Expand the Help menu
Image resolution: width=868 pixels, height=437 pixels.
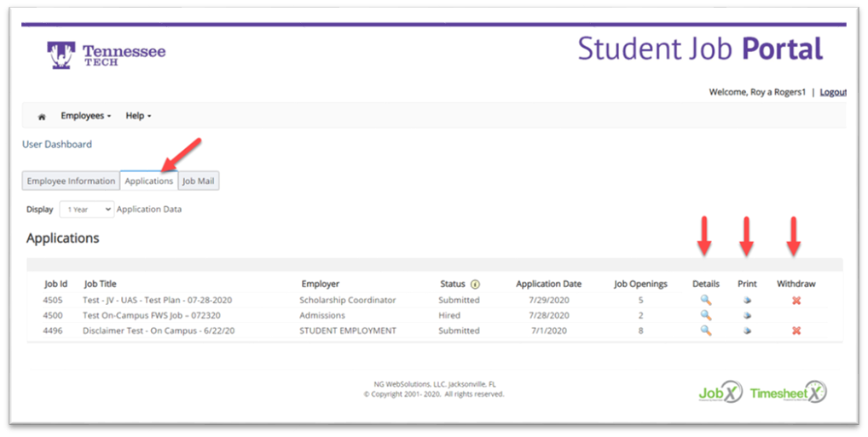tap(138, 116)
